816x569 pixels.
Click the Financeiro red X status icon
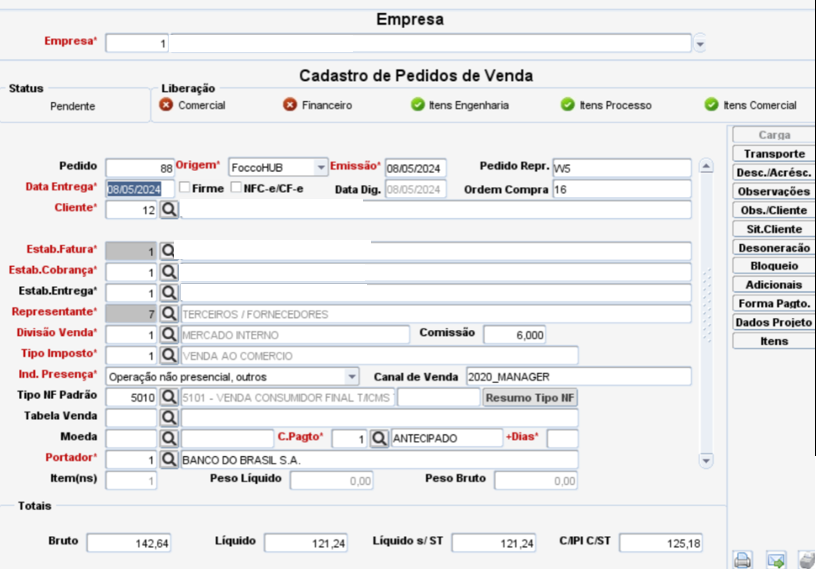click(x=290, y=105)
